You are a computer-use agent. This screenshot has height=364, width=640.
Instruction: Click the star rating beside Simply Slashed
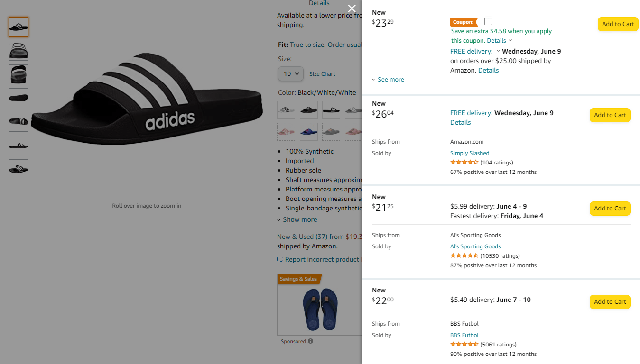pyautogui.click(x=464, y=162)
